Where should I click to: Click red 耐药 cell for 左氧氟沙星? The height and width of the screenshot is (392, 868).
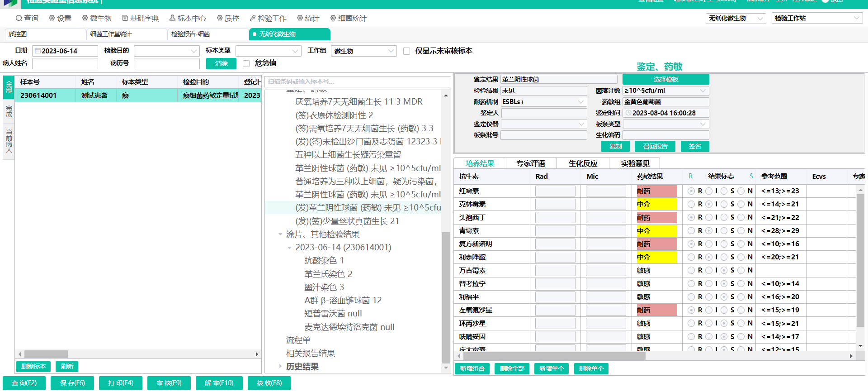(x=656, y=310)
